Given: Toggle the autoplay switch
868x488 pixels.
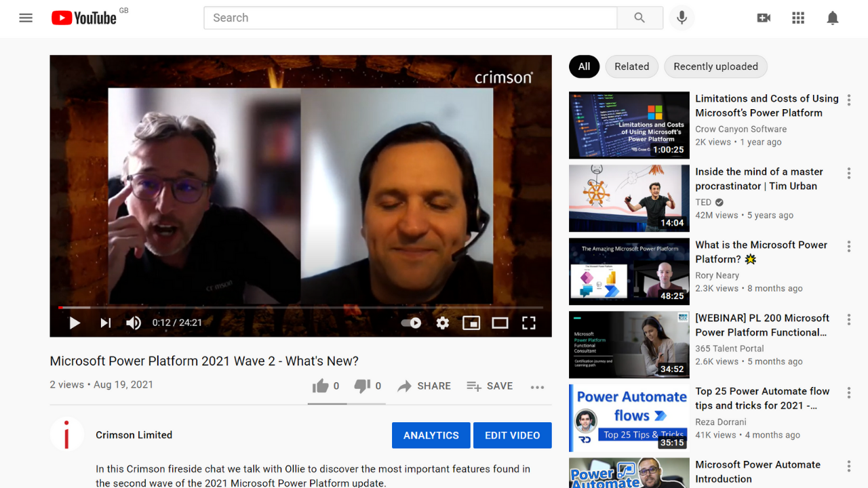Looking at the screenshot, I should pos(411,323).
